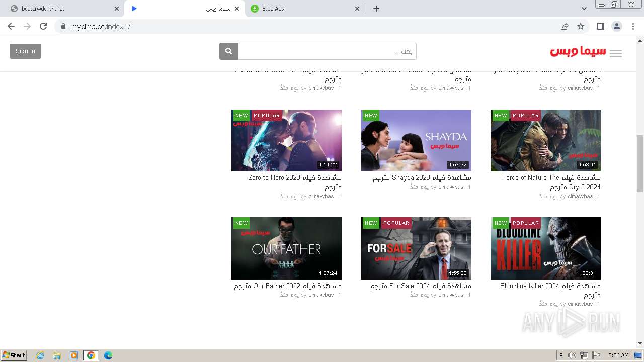Click cimawbas author under Shayda
Screen dimensions: 644x362
point(451,187)
